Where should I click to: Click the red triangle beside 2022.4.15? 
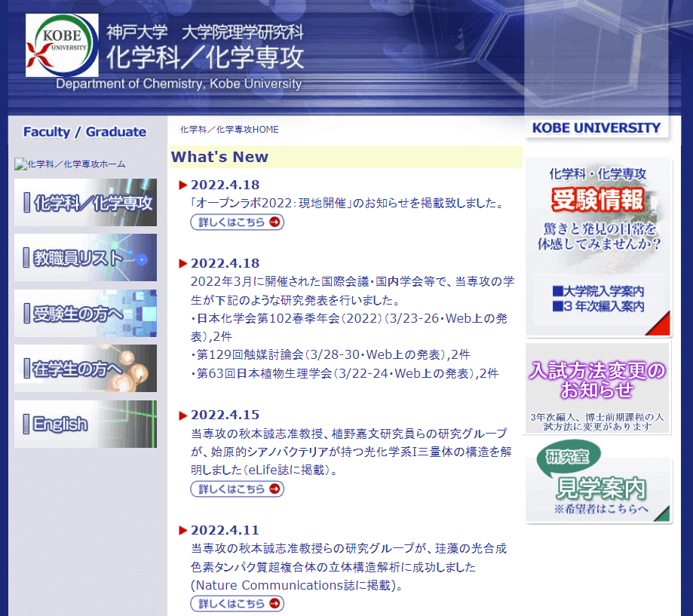pos(183,415)
